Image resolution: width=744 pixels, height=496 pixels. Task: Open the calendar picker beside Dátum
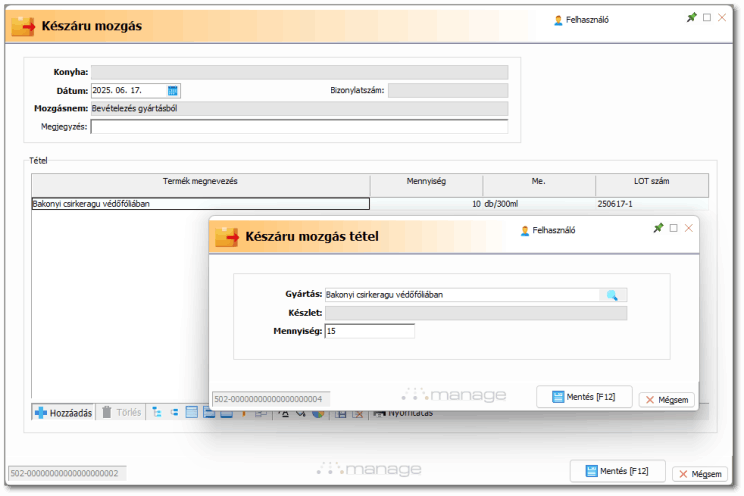[x=173, y=90]
